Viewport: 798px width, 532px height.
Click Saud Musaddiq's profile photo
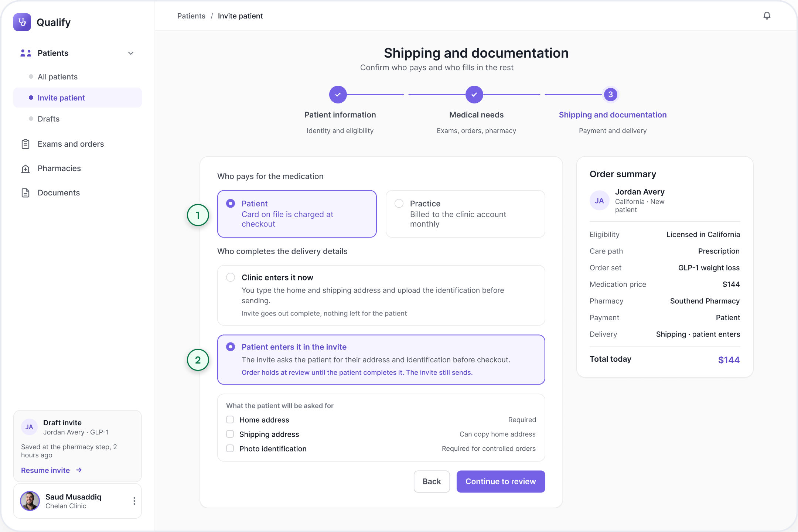coord(30,501)
